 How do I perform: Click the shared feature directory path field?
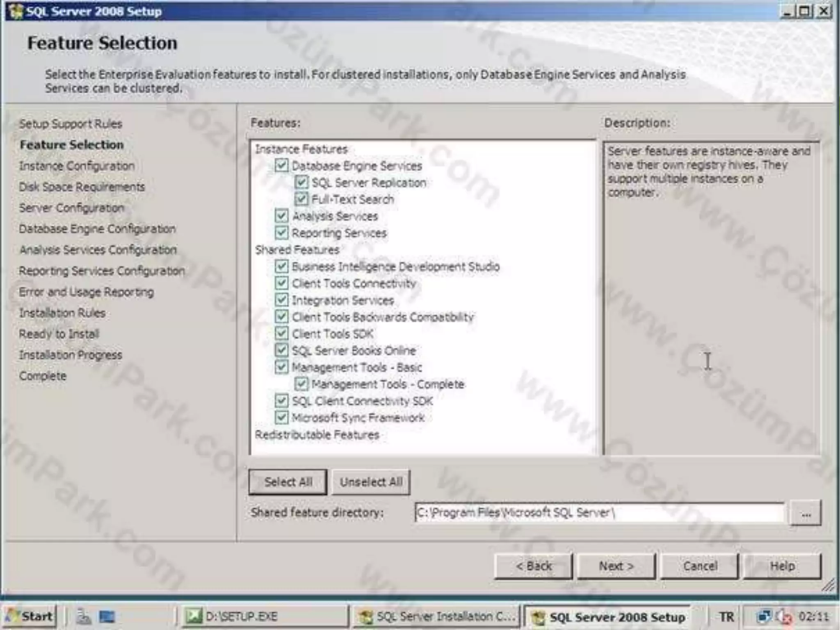click(x=599, y=513)
